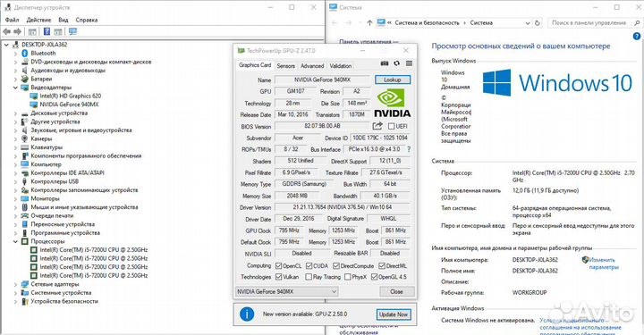Toggle the Vulkan checkbox

pyautogui.click(x=279, y=277)
